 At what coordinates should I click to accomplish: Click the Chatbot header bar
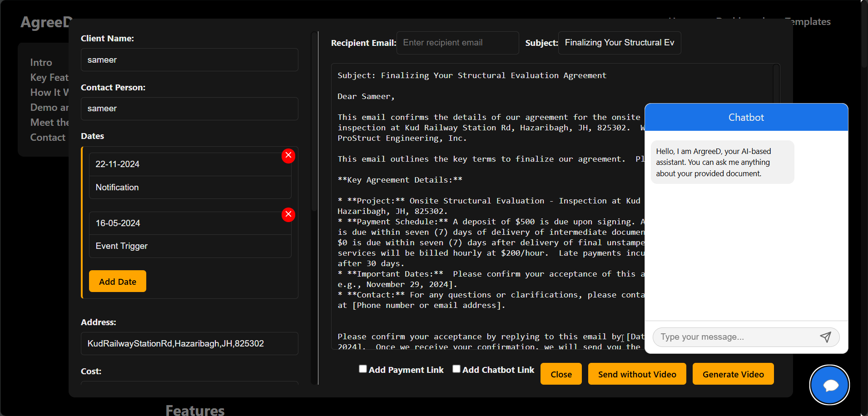(746, 117)
